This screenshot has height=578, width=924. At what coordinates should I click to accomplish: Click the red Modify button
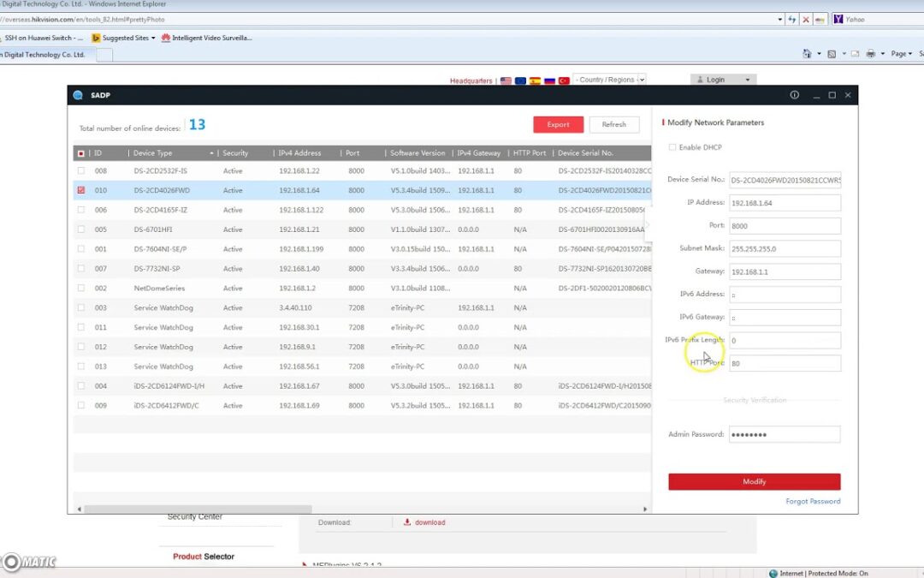(755, 482)
